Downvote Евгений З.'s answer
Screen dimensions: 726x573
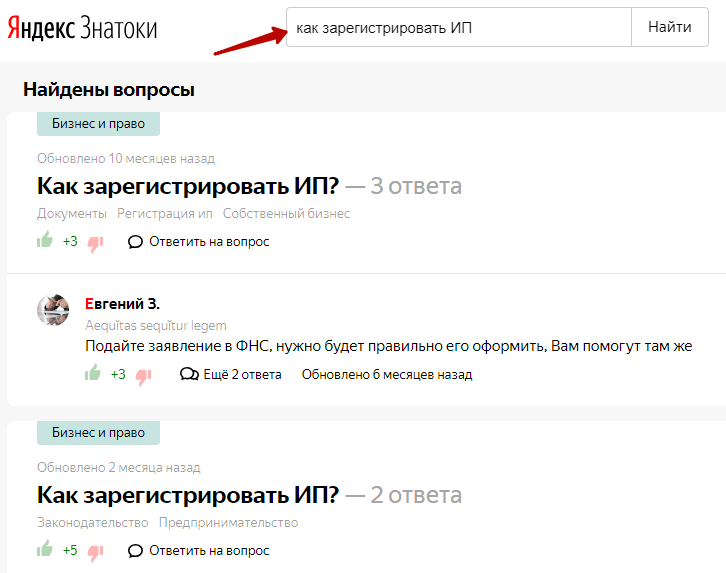[143, 376]
